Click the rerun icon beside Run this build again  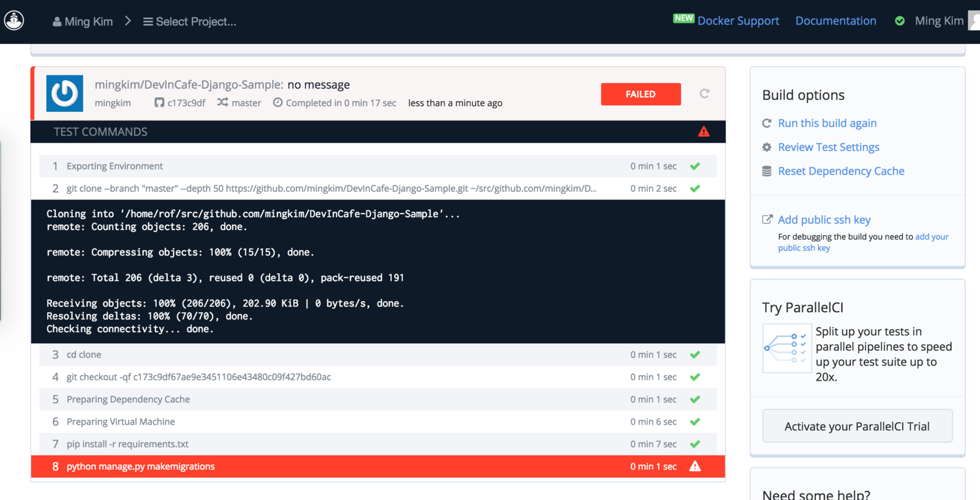(767, 123)
